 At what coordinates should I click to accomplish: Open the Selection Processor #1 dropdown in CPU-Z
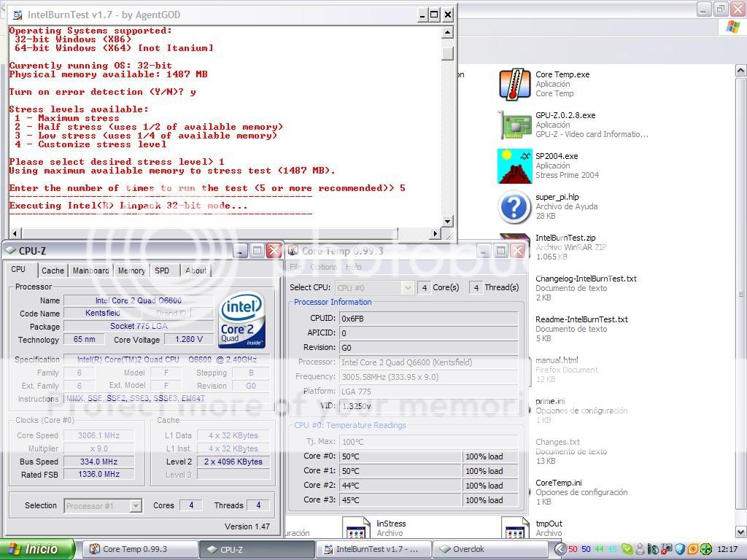103,506
